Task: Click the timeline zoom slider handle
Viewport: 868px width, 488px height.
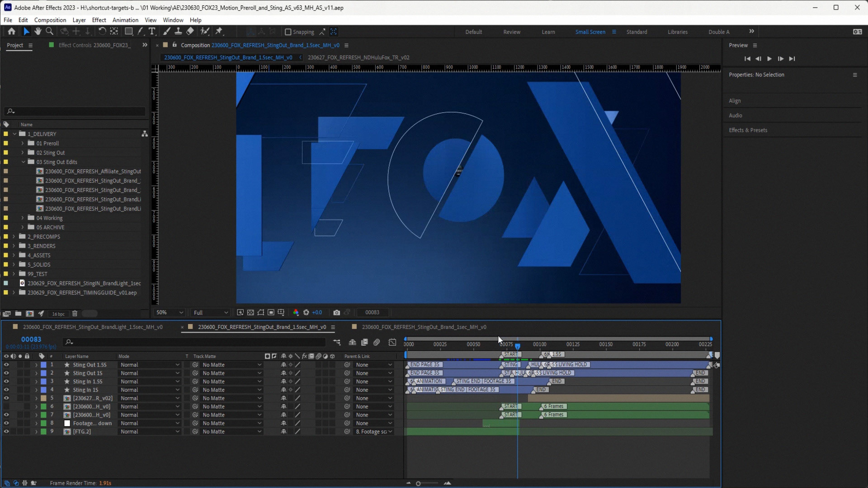Action: [418, 483]
